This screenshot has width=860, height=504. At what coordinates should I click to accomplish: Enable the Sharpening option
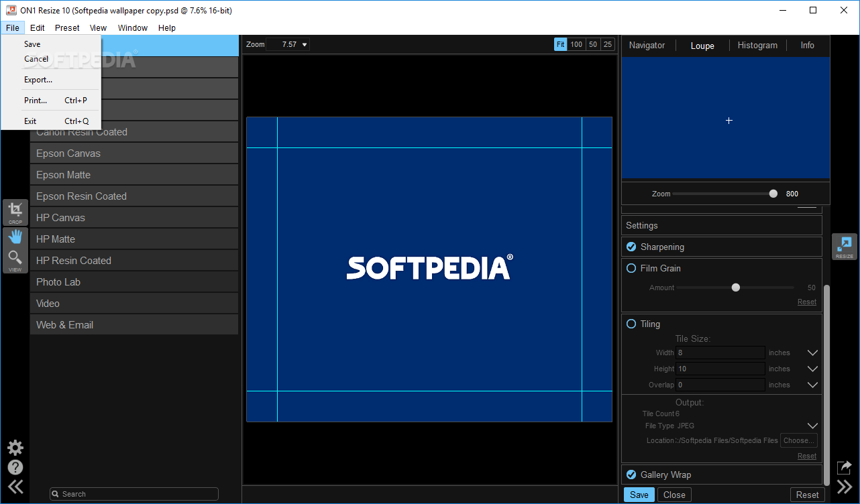click(x=631, y=247)
